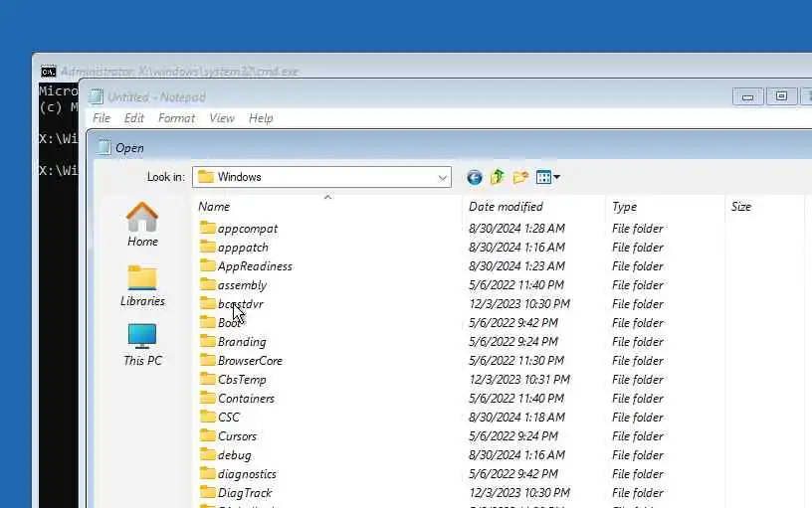This screenshot has height=508, width=812.
Task: Select the appcompat folder icon
Action: point(208,228)
